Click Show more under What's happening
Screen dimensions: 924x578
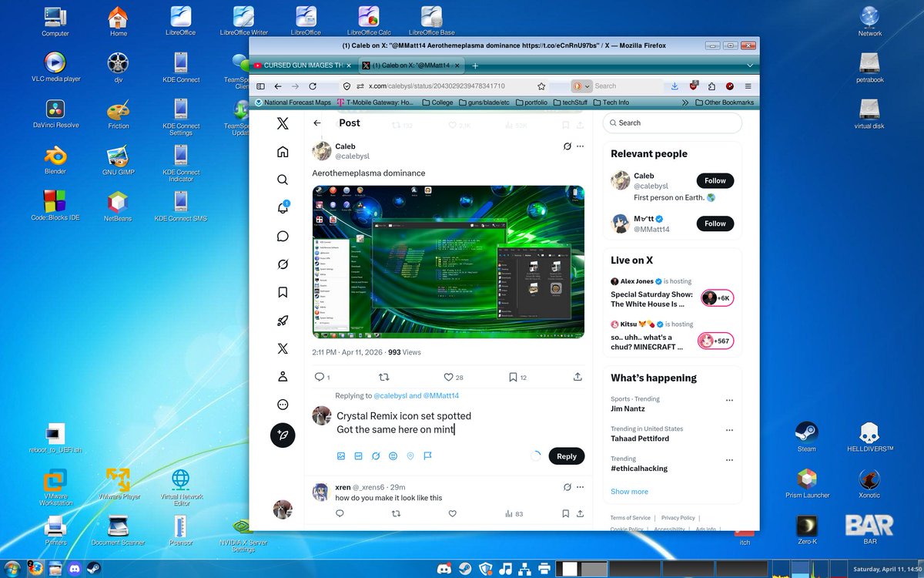pyautogui.click(x=629, y=492)
